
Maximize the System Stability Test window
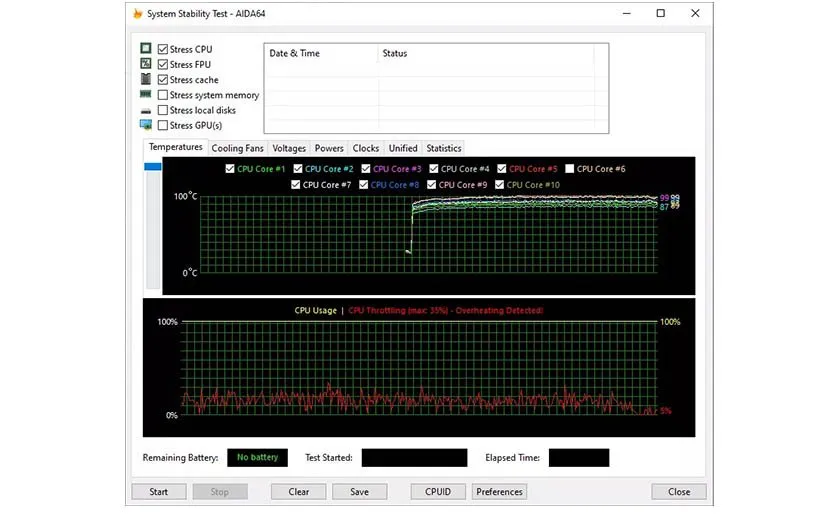660,14
